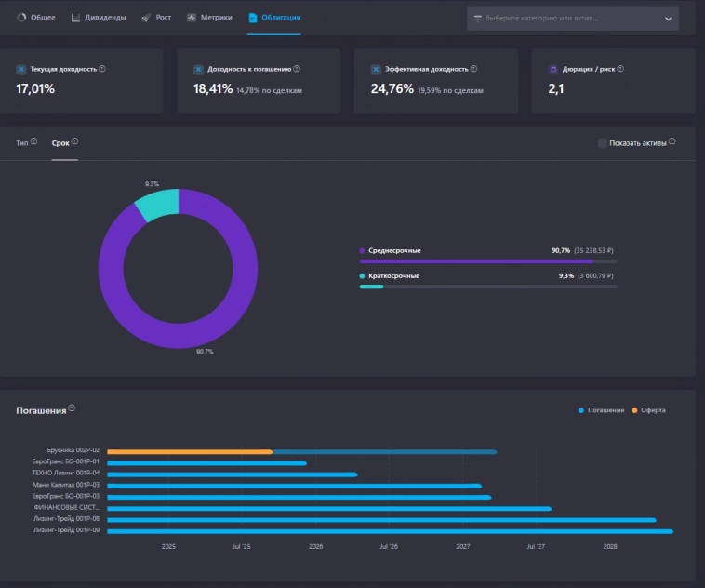Viewport: 705px width, 588px height.
Task: Click the help icon next to Текущая доходность
Action: pyautogui.click(x=102, y=69)
